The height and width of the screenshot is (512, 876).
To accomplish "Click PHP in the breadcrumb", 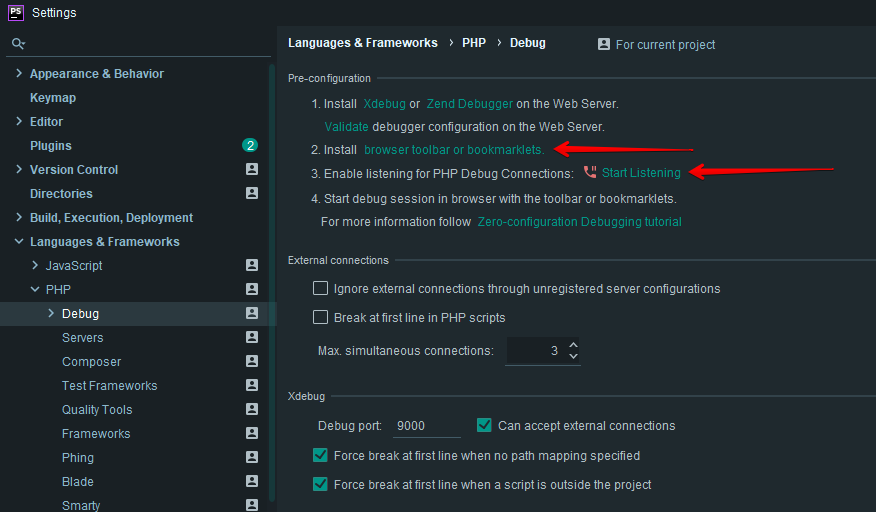I will pyautogui.click(x=474, y=43).
